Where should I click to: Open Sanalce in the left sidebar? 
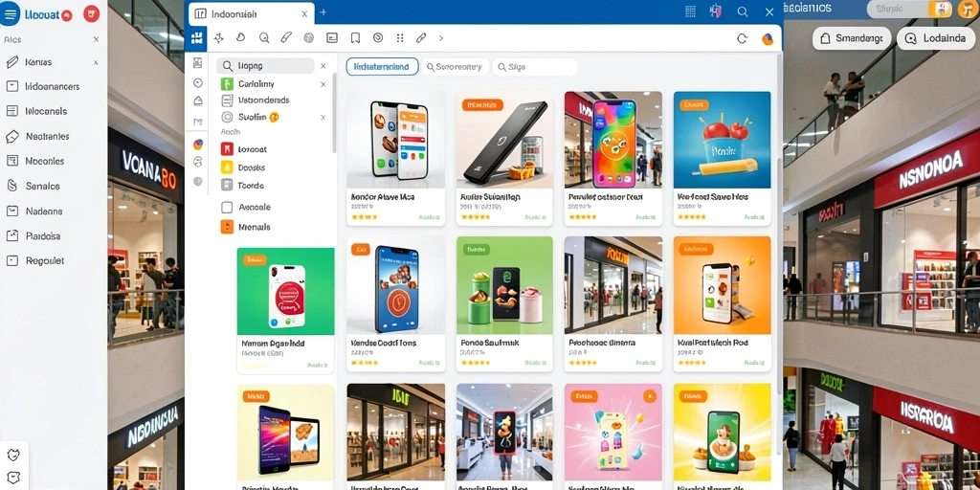(42, 186)
